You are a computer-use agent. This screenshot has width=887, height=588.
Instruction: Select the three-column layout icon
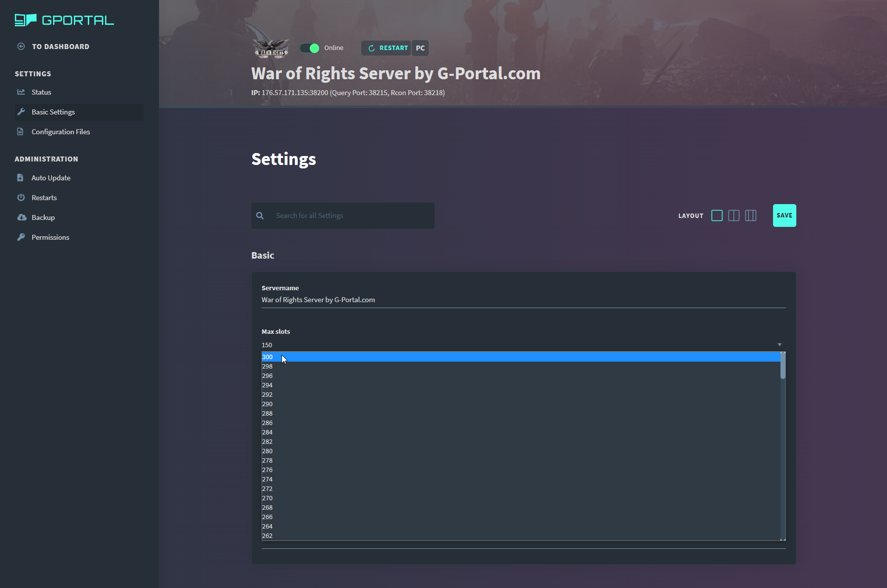[x=751, y=215]
